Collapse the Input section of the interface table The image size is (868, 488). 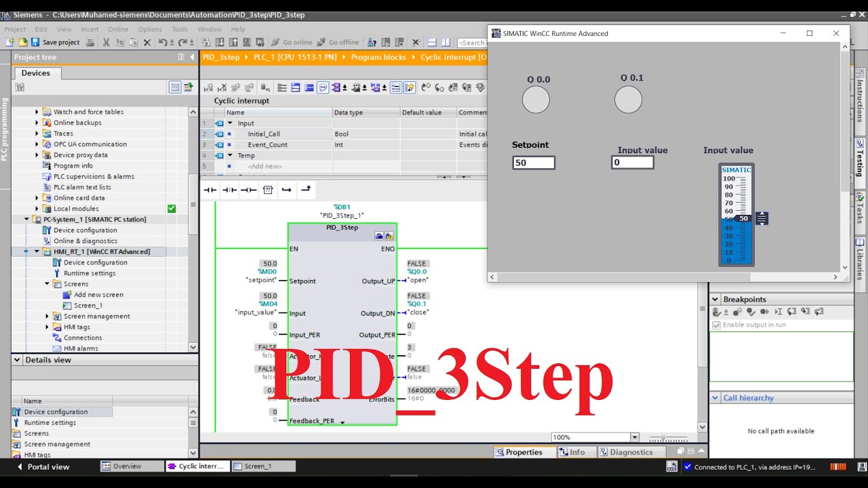pos(230,123)
